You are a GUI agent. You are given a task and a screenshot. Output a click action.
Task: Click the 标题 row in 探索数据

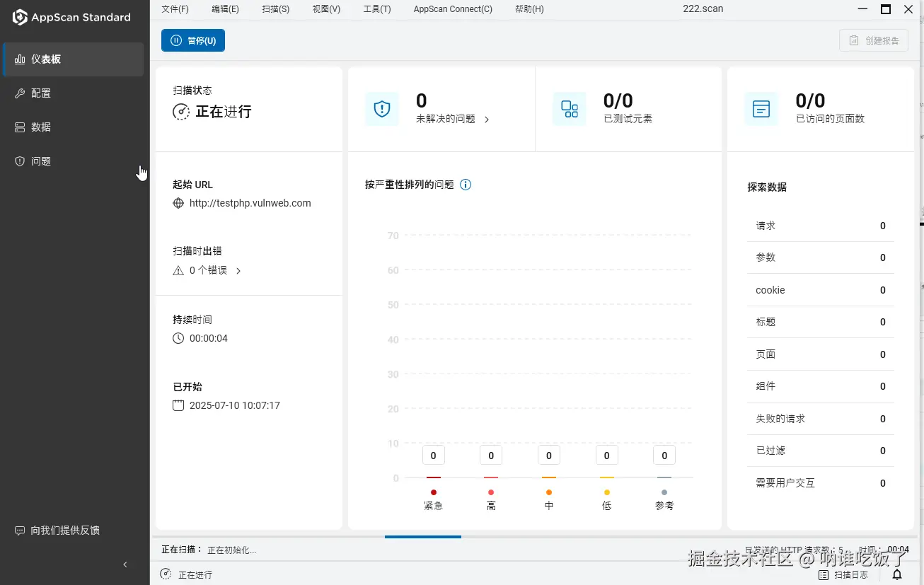[x=821, y=322]
